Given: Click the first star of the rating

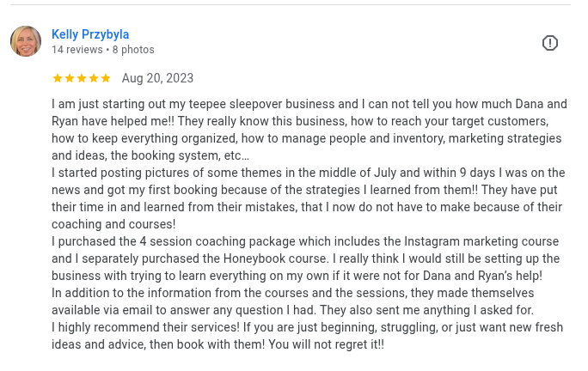Looking at the screenshot, I should [58, 78].
